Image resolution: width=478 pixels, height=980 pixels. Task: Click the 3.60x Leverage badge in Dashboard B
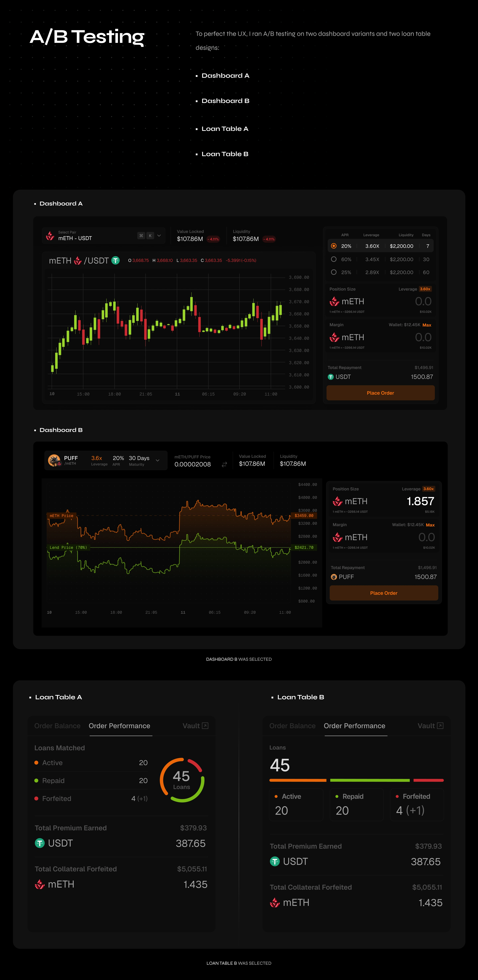[x=429, y=489]
